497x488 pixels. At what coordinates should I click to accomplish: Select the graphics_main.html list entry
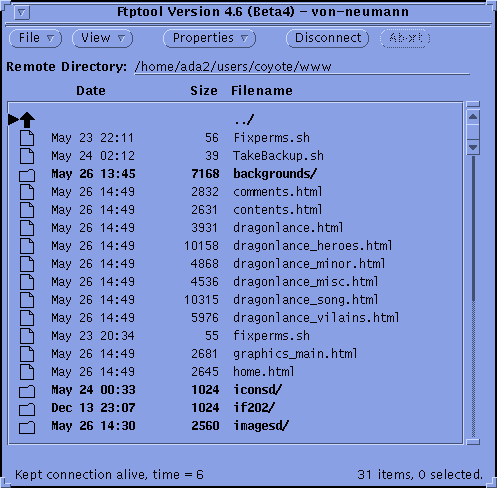[x=235, y=354]
